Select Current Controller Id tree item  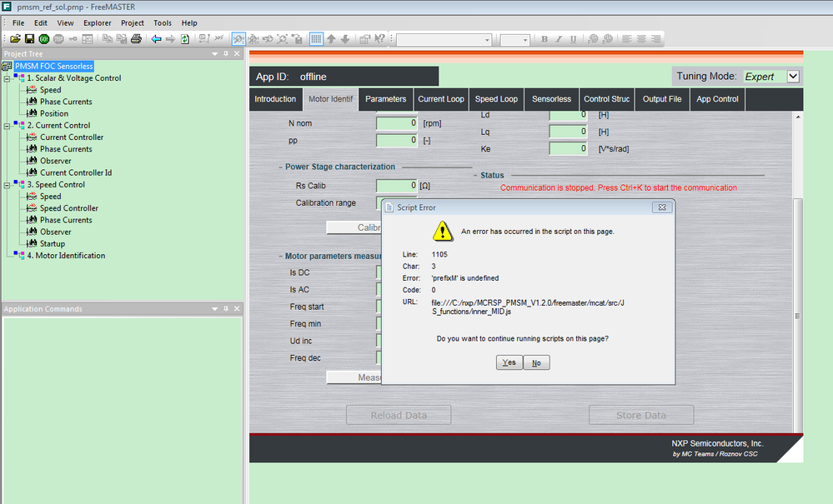[x=76, y=173]
